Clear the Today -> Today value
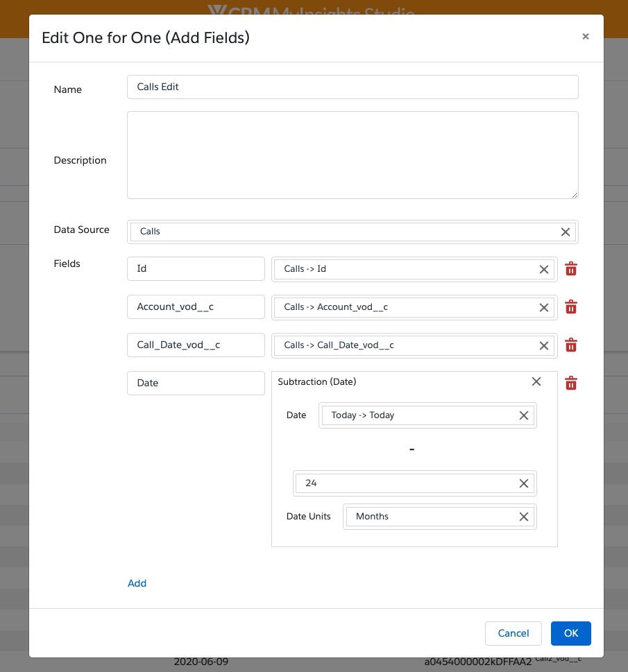Screen dimensions: 628x672 coord(524,415)
